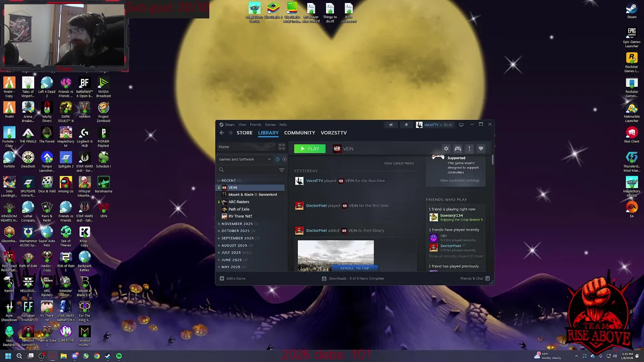Select the Among Us desktop icon
644x362 pixels.
tap(65, 185)
